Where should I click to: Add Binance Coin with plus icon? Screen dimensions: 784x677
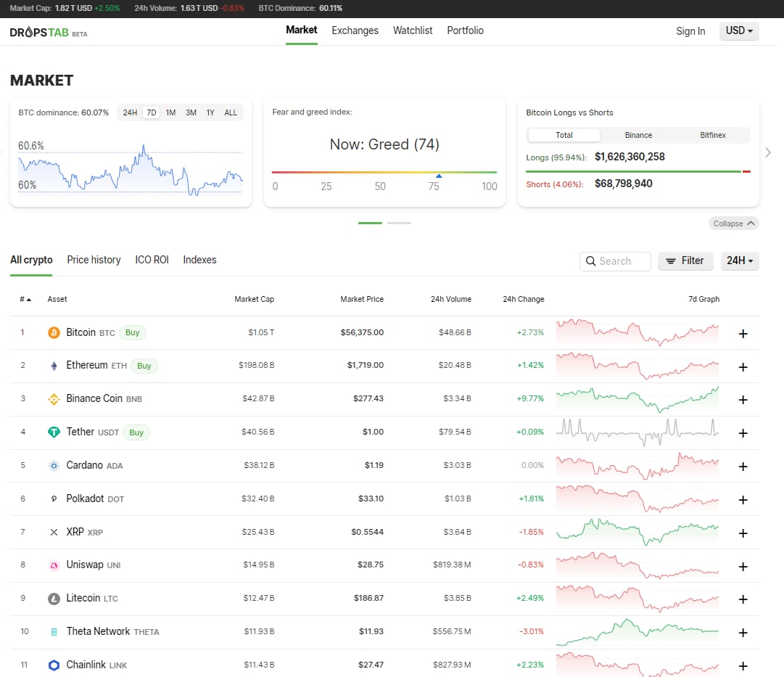click(x=743, y=400)
